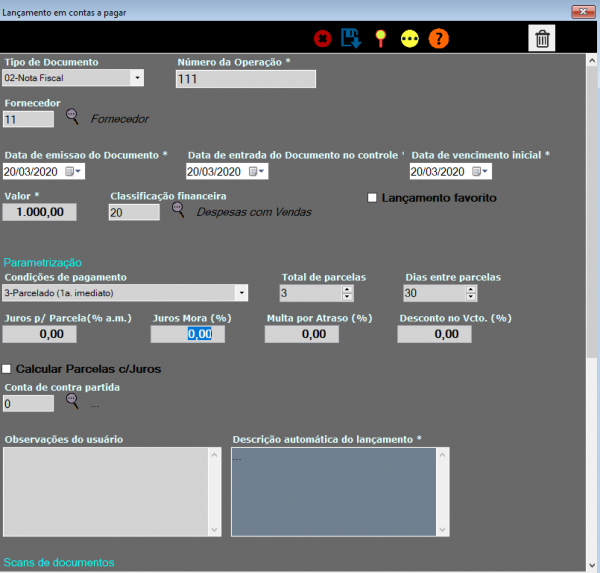Click the Número da Operação field
This screenshot has width=600, height=573.
[245, 79]
